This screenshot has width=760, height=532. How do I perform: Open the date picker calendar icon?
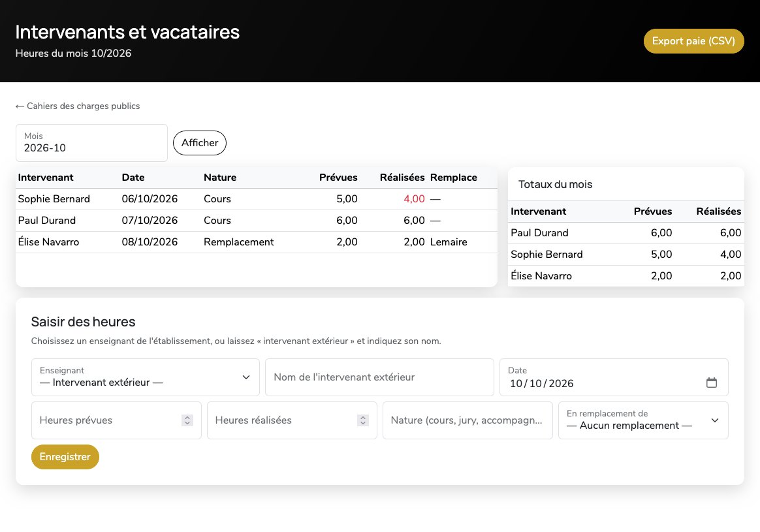point(712,383)
